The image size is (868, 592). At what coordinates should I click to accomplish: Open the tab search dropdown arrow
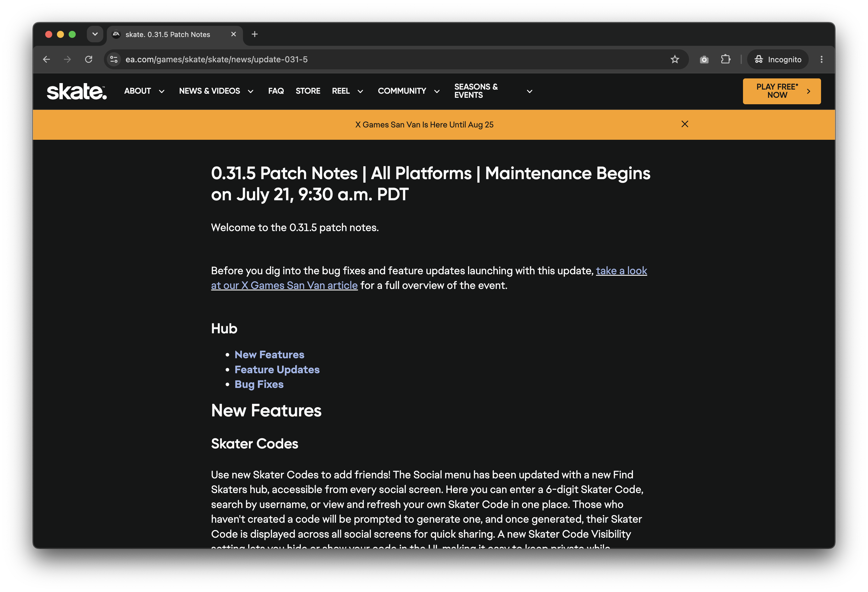pyautogui.click(x=95, y=34)
